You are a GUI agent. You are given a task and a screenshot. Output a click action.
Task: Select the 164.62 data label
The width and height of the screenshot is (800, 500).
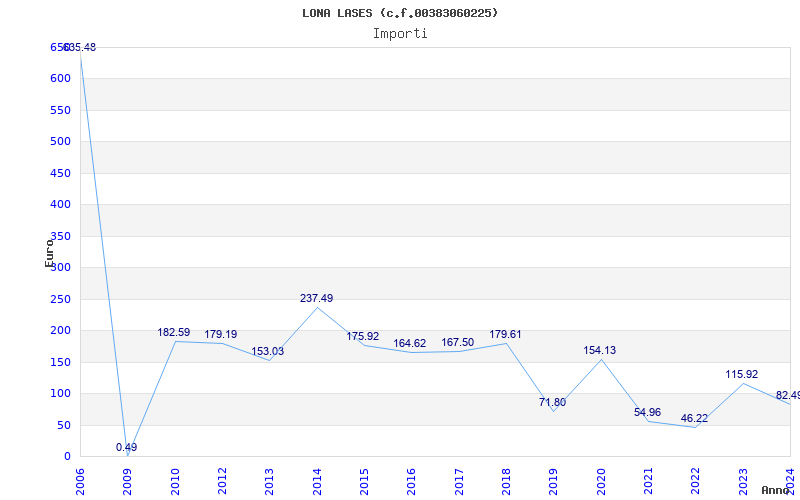click(410, 344)
